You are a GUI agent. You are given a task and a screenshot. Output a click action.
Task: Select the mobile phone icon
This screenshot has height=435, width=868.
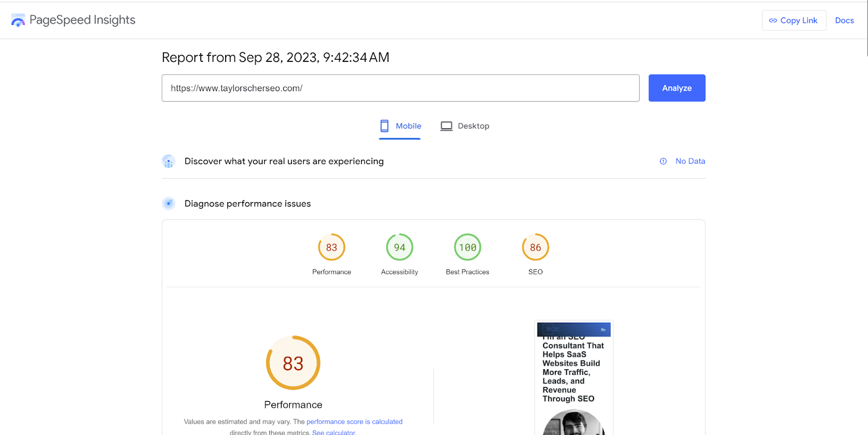[385, 126]
